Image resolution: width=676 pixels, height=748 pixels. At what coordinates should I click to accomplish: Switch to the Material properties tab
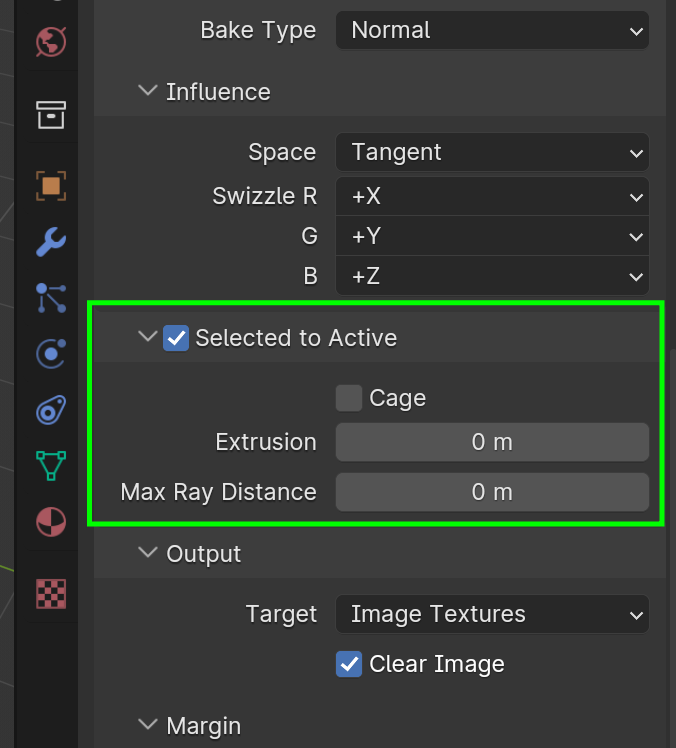[x=51, y=521]
